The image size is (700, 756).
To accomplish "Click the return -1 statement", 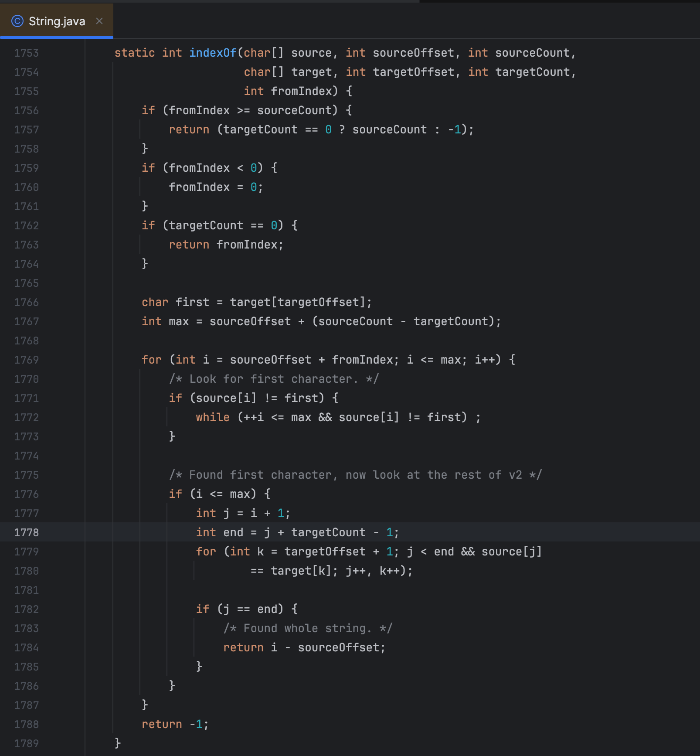I will (x=174, y=724).
